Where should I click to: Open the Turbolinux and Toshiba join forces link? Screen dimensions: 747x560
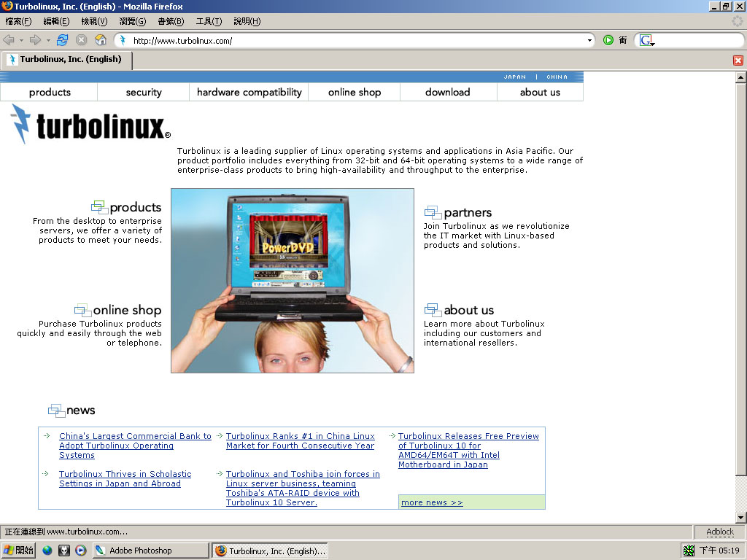point(303,489)
